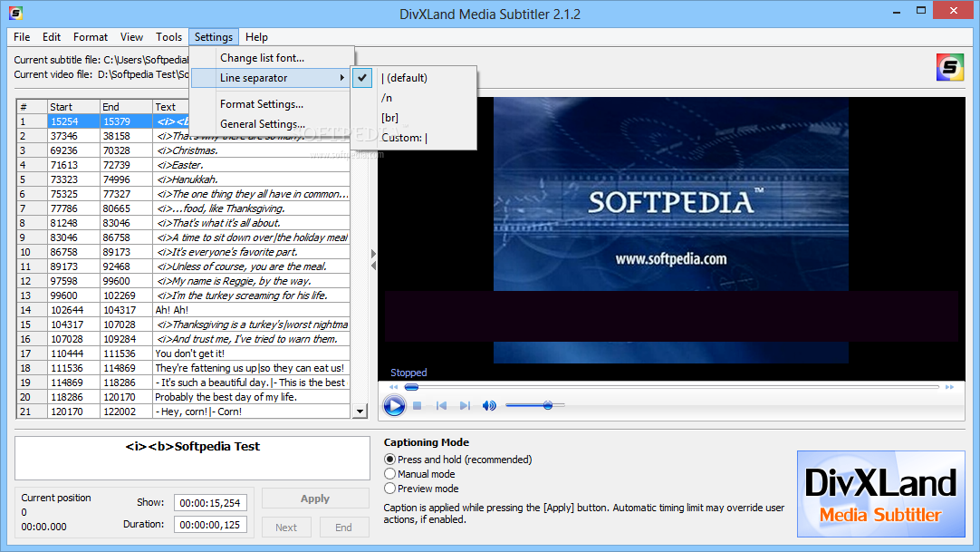980x552 pixels.
Task: Open Format Settings... menu entry
Action: click(x=270, y=104)
